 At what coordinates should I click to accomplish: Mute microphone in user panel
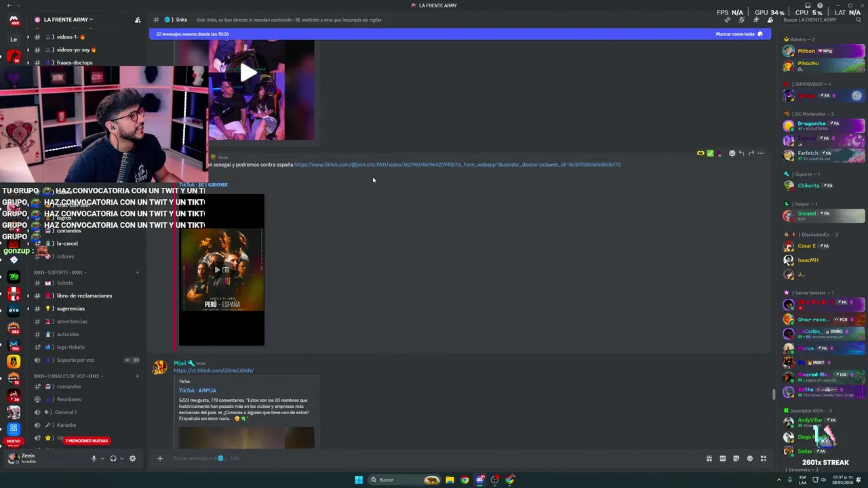click(x=94, y=458)
